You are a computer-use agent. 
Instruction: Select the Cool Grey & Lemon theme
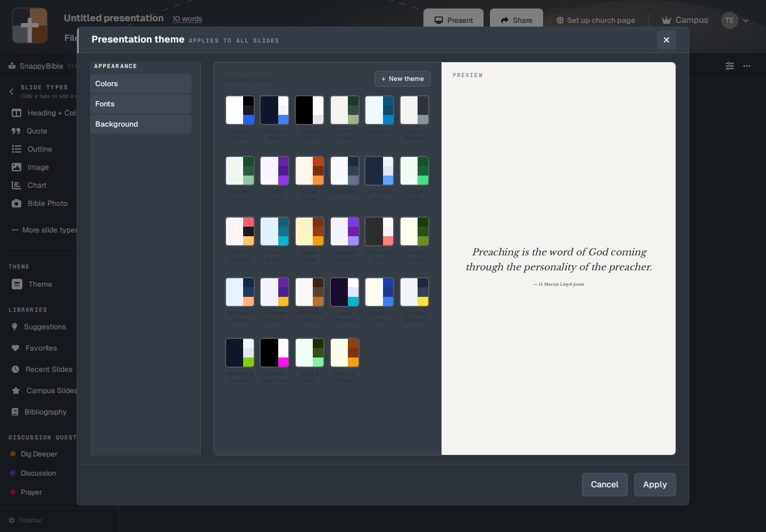point(414,292)
